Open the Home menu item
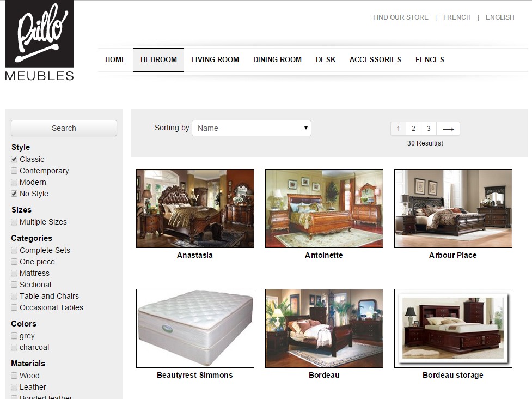Image resolution: width=532 pixels, height=399 pixels. click(x=115, y=60)
